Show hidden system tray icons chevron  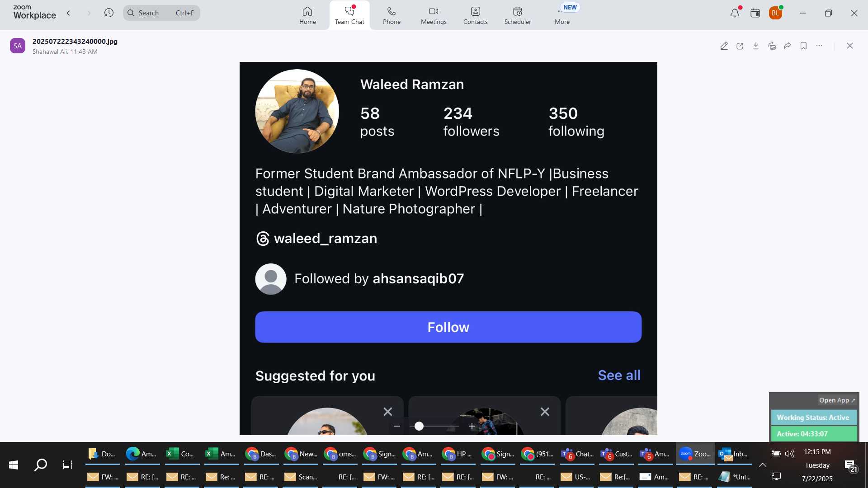coord(763,465)
